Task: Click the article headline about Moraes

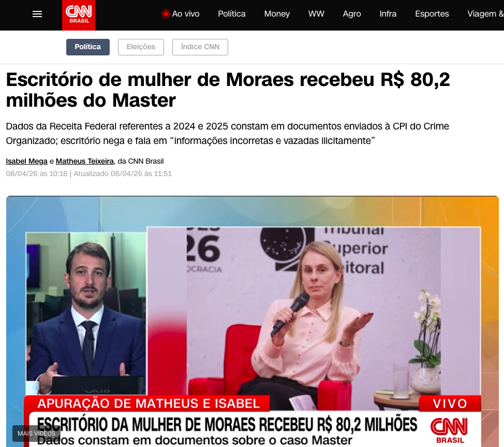Action: [228, 90]
